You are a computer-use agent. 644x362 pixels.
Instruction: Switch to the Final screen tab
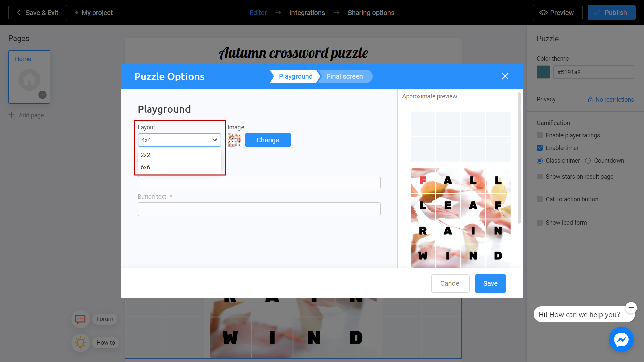coord(344,76)
